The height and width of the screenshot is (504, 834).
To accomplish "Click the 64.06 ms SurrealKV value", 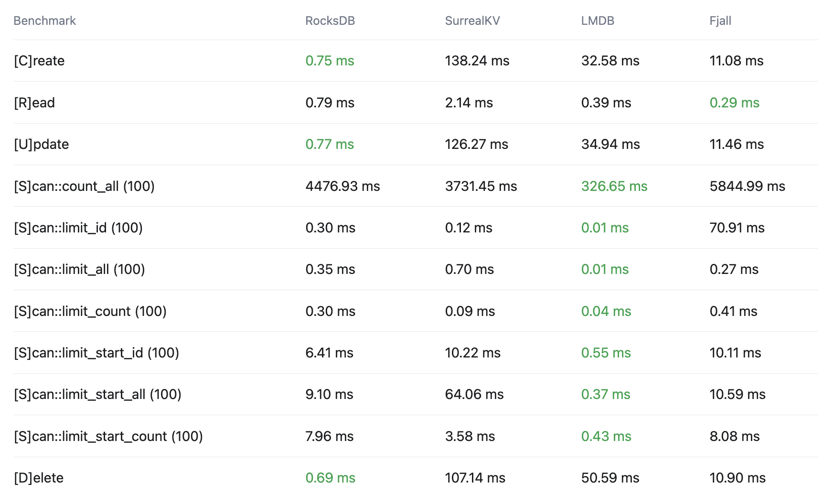I will click(x=474, y=394).
